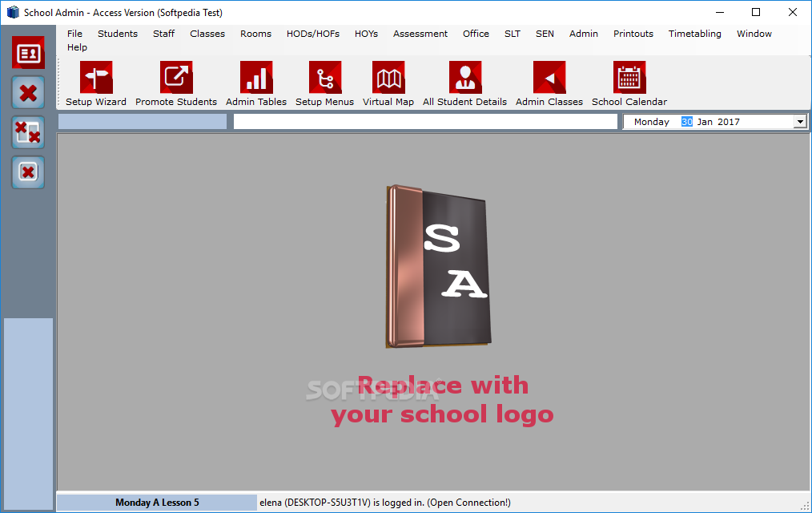Open the School Calendar
Image resolution: width=812 pixels, height=513 pixels.
[x=629, y=83]
